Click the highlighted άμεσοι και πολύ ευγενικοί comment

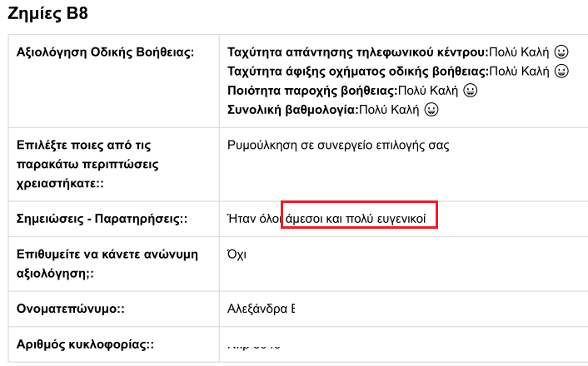click(358, 219)
